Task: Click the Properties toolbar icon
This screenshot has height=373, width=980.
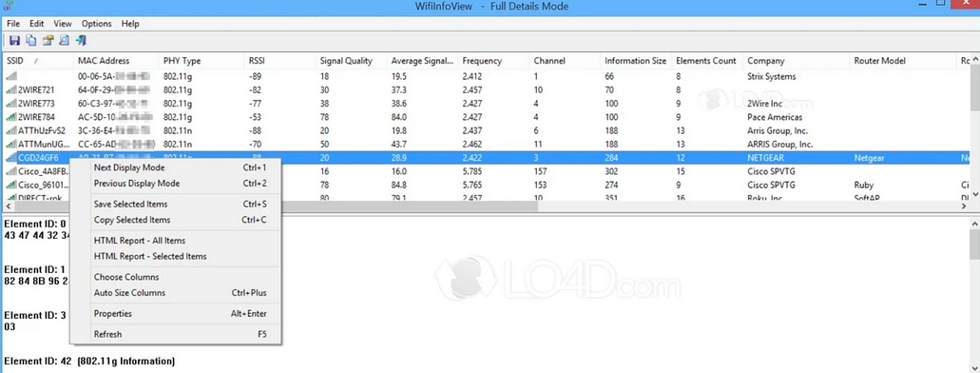Action: tap(48, 41)
